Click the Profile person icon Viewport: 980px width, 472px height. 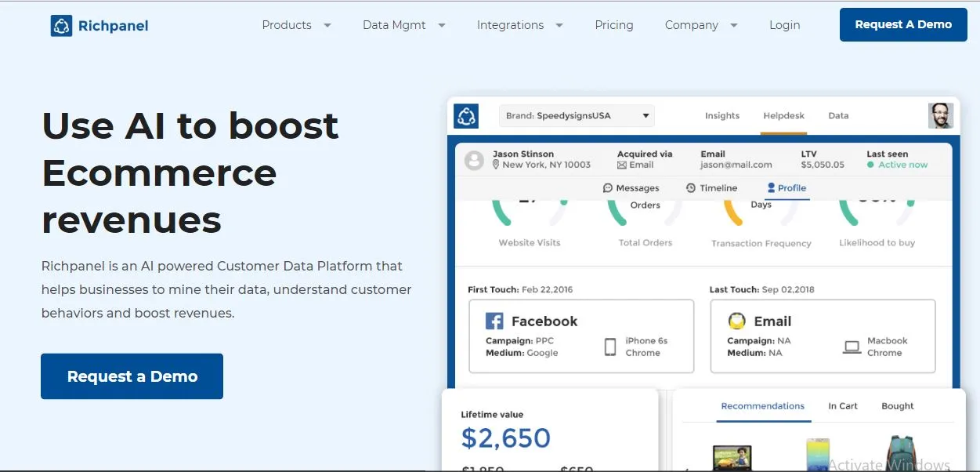tap(771, 188)
